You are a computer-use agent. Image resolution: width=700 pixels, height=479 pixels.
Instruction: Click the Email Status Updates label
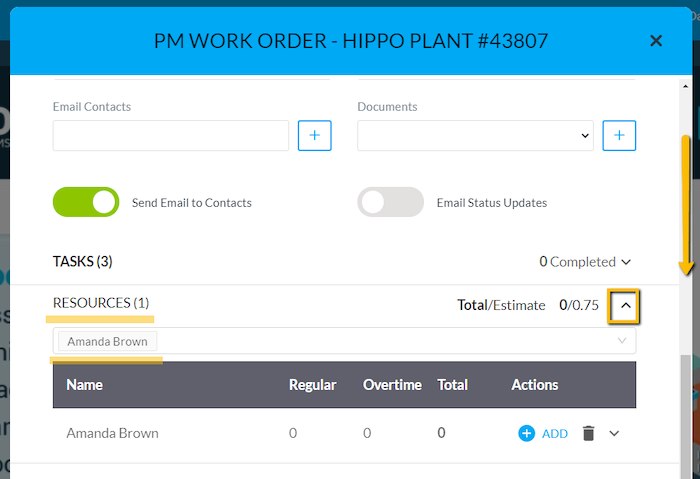point(492,203)
